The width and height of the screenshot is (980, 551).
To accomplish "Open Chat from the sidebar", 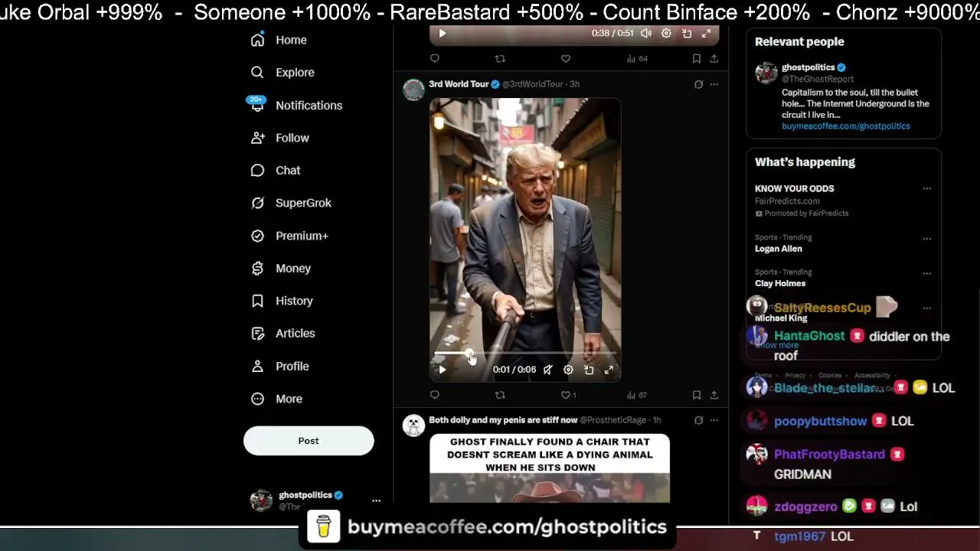I will (x=276, y=170).
